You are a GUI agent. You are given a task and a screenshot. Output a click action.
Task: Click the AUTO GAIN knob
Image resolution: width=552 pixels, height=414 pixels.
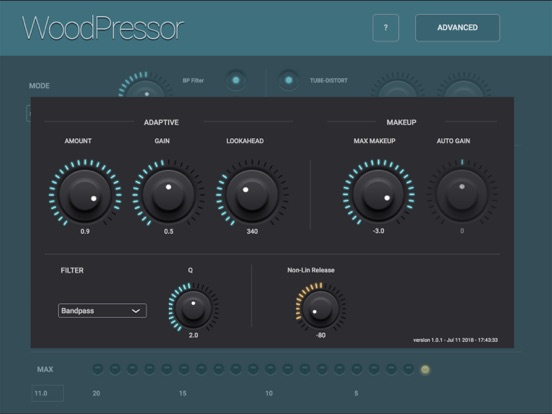click(x=462, y=195)
